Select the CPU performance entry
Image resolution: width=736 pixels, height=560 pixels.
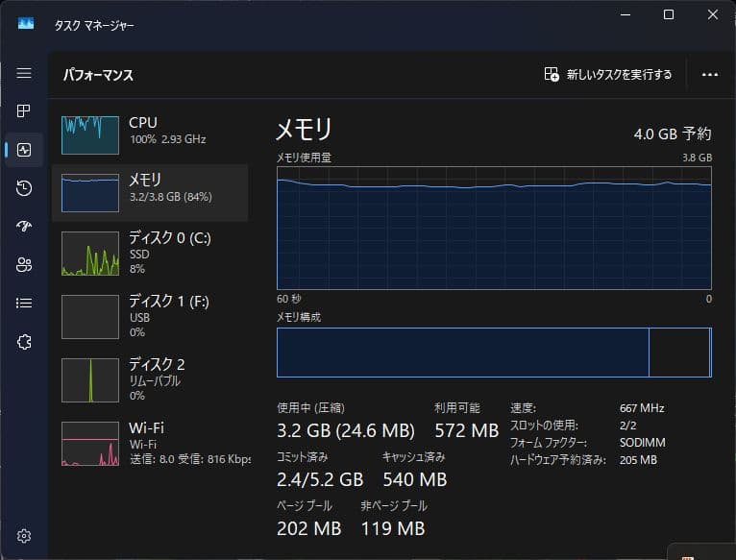click(x=150, y=135)
